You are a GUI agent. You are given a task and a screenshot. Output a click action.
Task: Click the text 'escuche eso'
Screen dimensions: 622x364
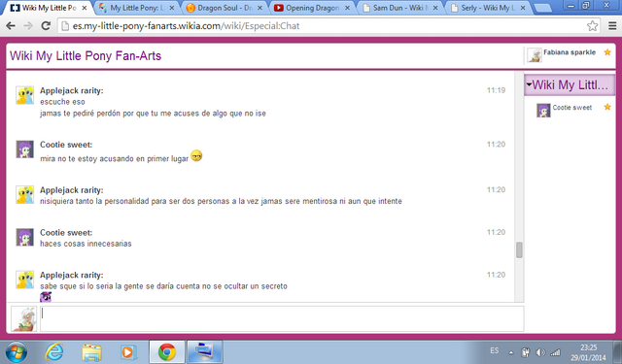62,102
